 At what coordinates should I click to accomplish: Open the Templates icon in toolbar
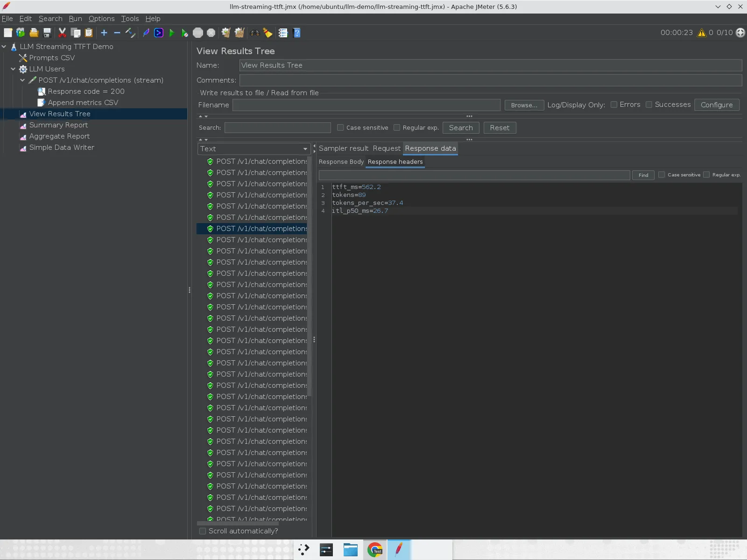pyautogui.click(x=21, y=33)
